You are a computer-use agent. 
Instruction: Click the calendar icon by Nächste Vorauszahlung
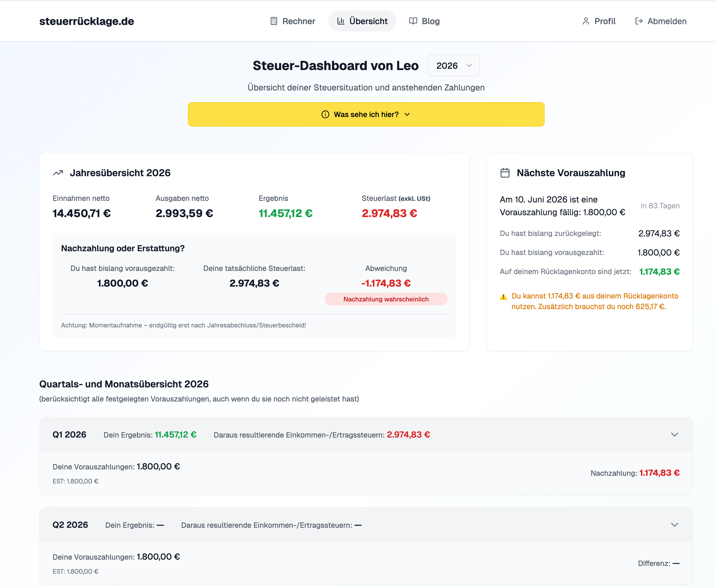505,173
